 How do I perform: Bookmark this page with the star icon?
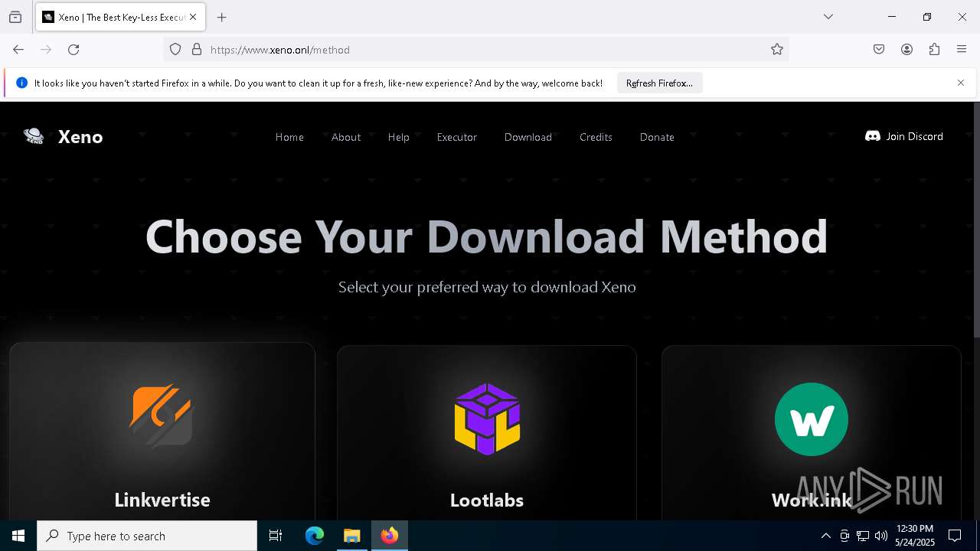[777, 50]
